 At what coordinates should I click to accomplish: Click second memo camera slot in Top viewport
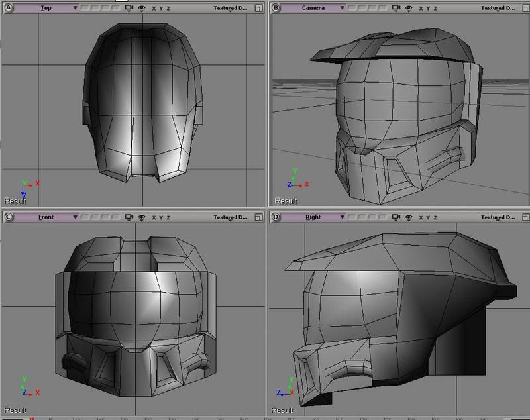[x=95, y=8]
